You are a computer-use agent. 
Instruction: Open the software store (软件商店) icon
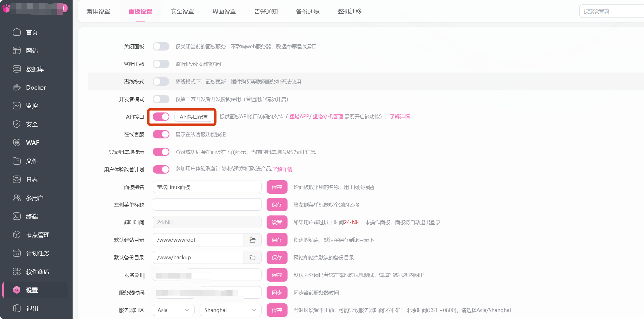click(17, 272)
